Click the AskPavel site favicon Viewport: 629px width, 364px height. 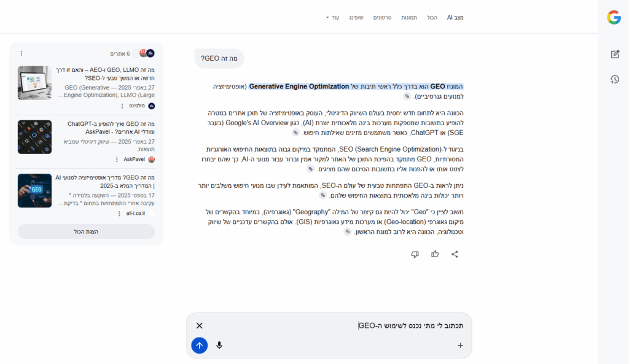click(x=151, y=160)
